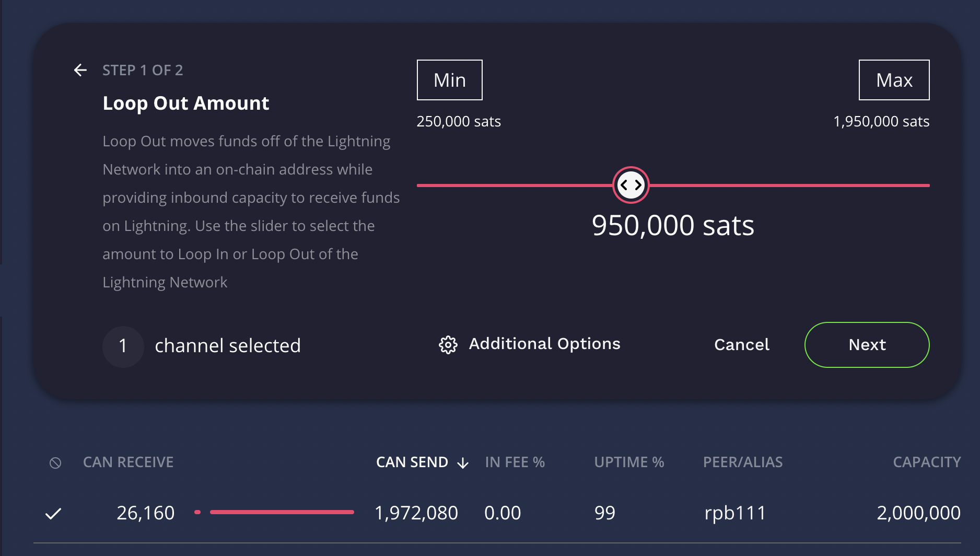Click the circled '1' channel counter badge
This screenshot has height=556, width=980.
point(123,346)
